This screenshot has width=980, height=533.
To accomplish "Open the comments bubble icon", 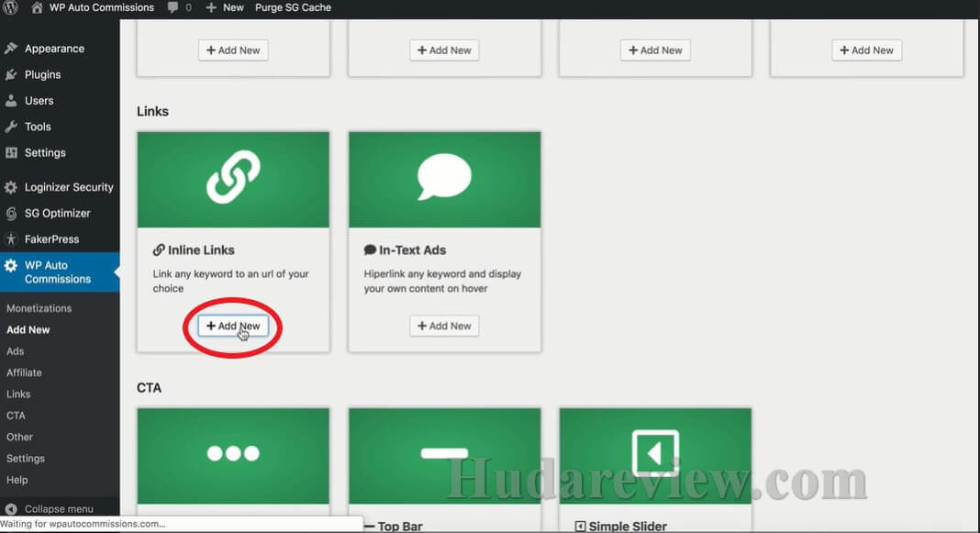I will coord(173,7).
